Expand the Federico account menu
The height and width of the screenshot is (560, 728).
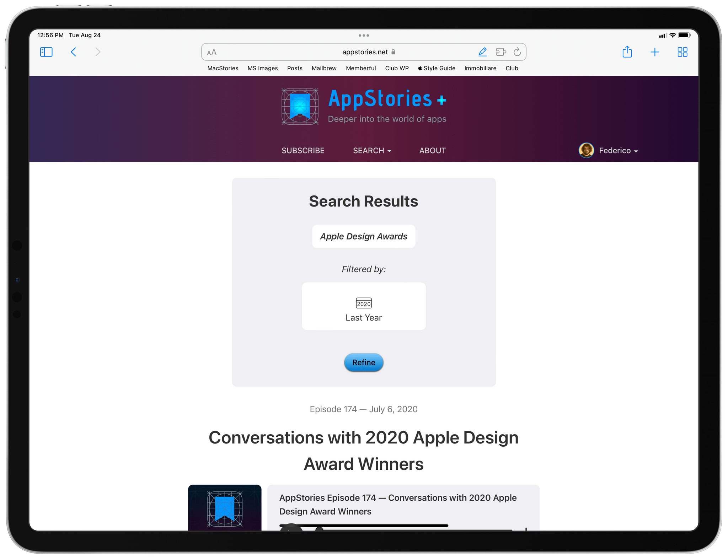(618, 151)
